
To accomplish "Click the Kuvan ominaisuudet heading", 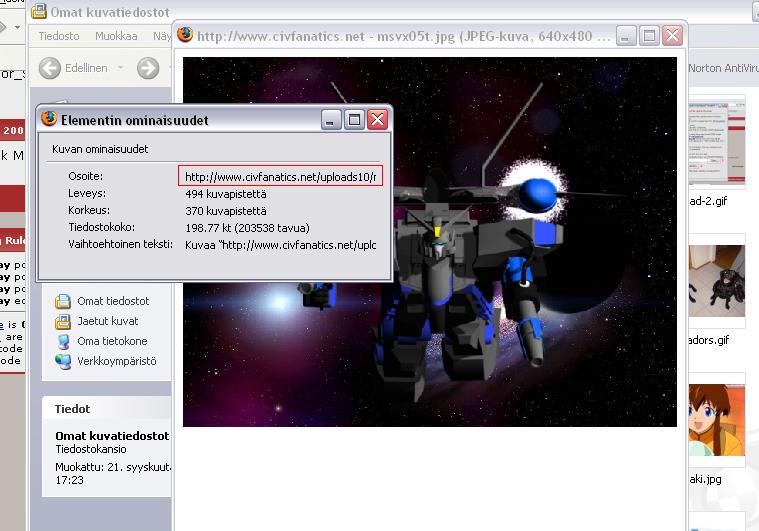I will click(x=100, y=149).
